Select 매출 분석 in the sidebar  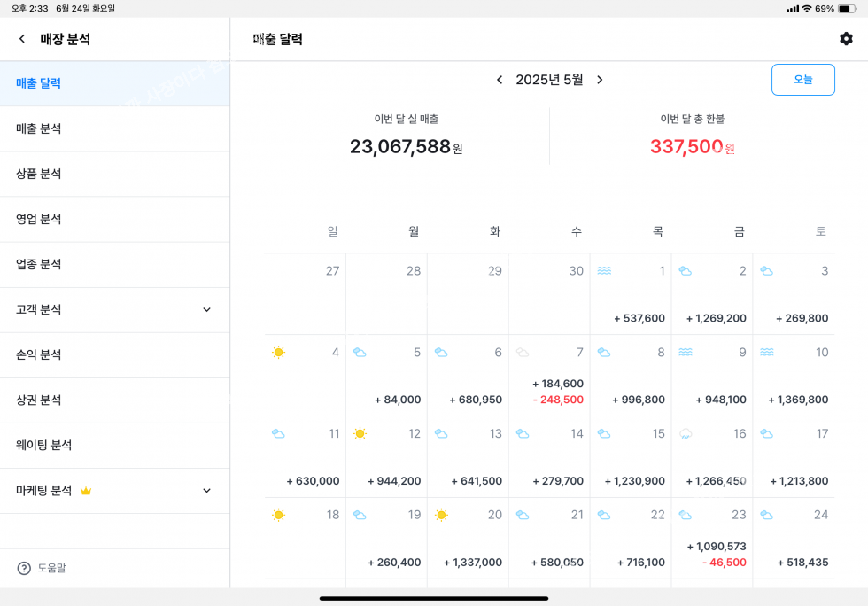coord(39,128)
